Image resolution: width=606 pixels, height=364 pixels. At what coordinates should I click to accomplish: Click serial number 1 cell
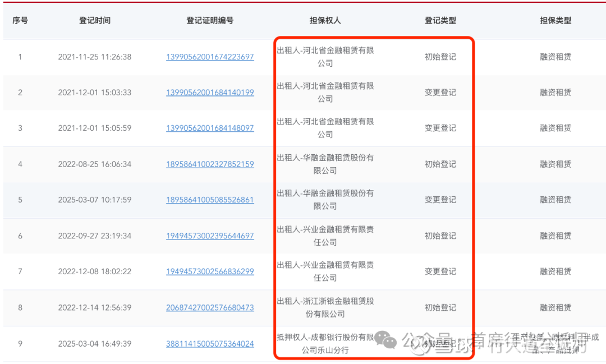(x=20, y=57)
